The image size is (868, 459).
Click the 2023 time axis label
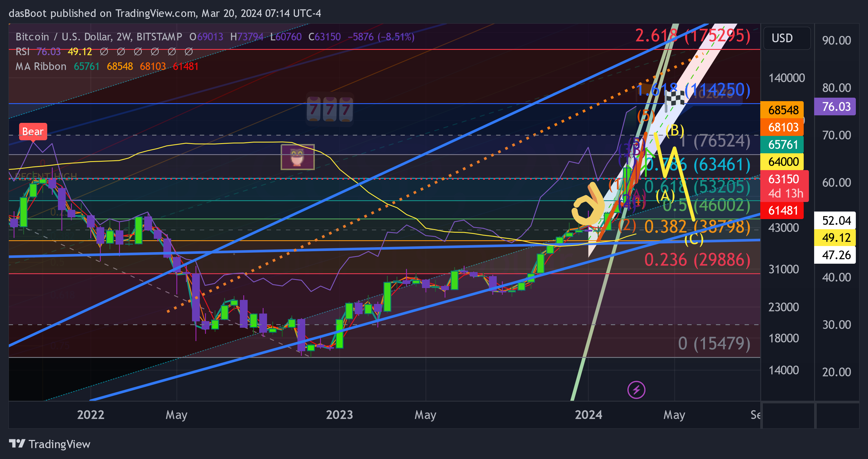tap(339, 414)
